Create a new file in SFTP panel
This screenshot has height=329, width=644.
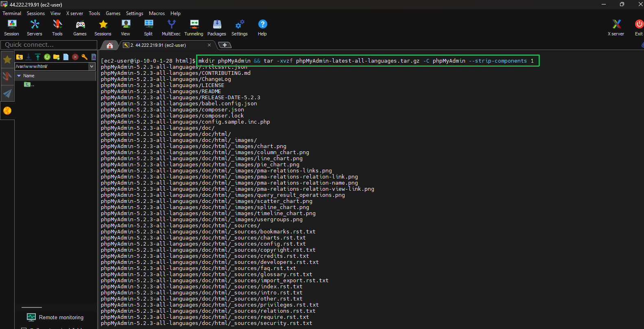pyautogui.click(x=66, y=57)
